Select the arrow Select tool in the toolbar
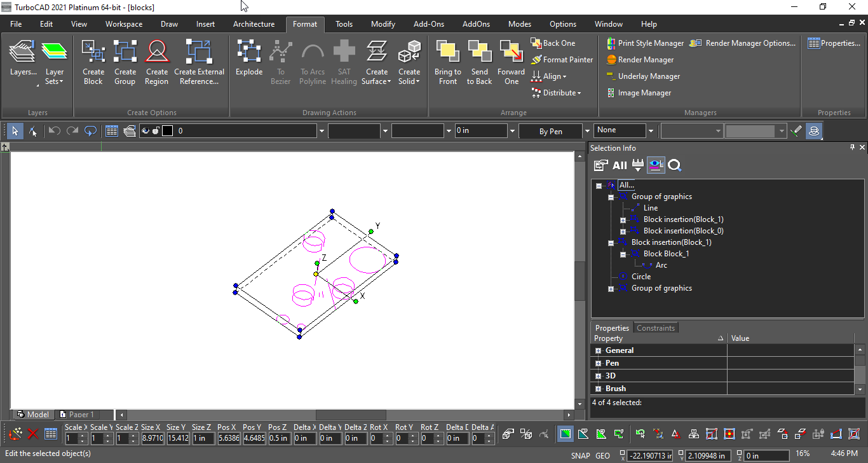 pos(15,131)
